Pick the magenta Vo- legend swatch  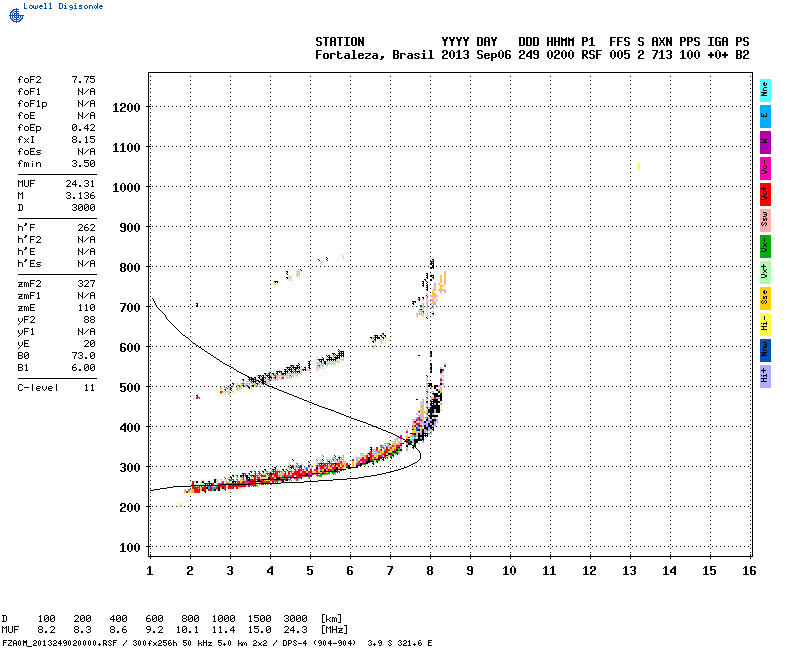coord(765,167)
